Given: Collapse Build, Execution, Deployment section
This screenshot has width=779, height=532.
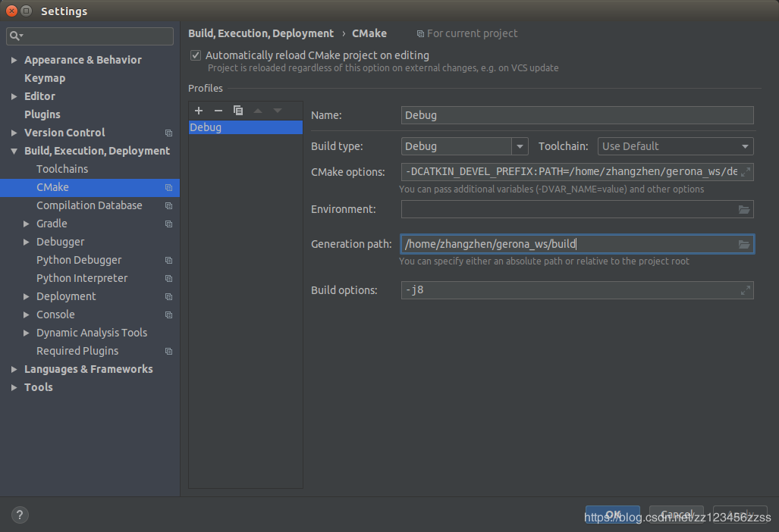Looking at the screenshot, I should tap(14, 151).
